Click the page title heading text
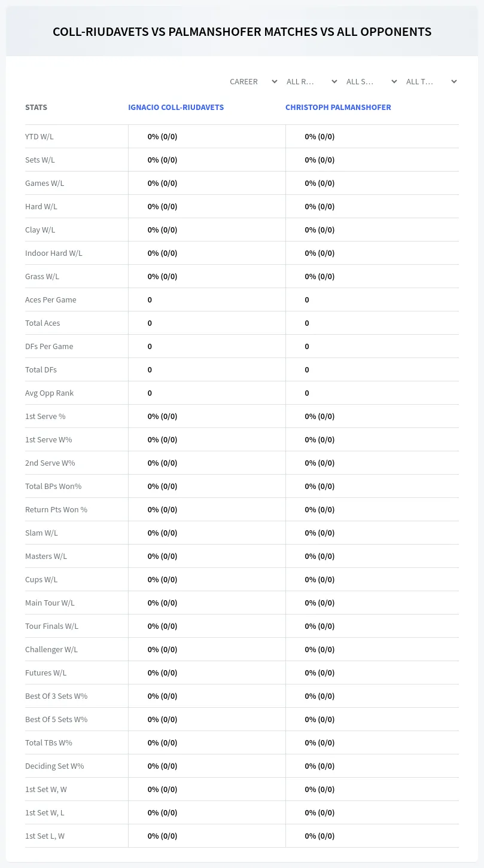Viewport: 484px width, 868px height. tap(242, 32)
